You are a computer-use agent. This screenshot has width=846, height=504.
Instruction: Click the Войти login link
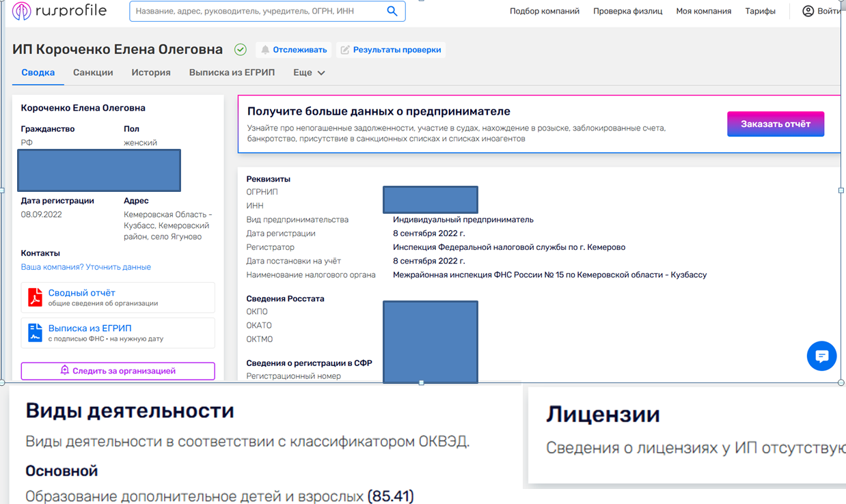click(x=829, y=11)
